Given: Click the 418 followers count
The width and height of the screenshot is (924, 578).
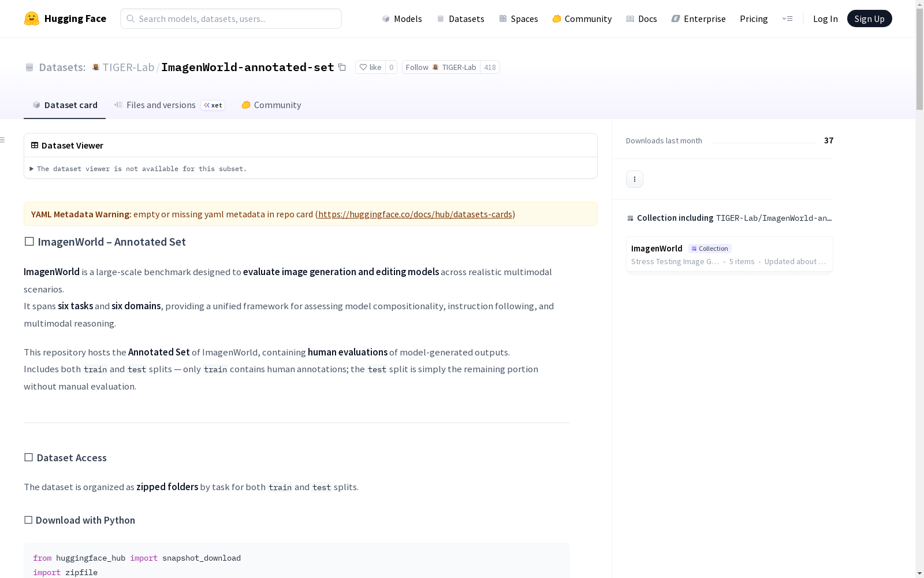Looking at the screenshot, I should click(490, 67).
